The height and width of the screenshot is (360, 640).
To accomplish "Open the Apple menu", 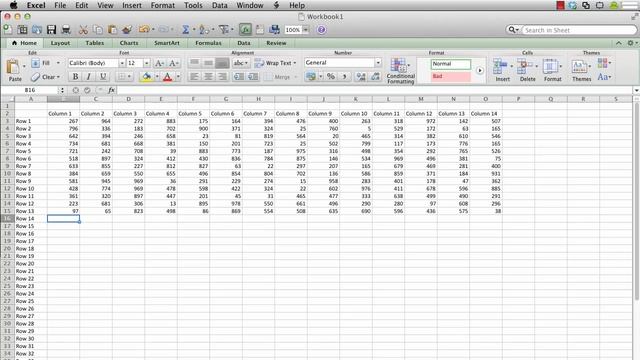I will pos(13,5).
